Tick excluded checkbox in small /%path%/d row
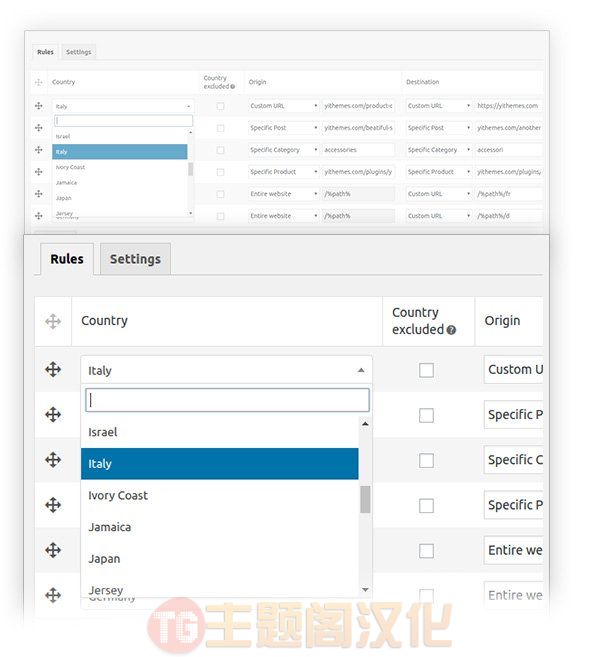This screenshot has height=657, width=600. (220, 216)
